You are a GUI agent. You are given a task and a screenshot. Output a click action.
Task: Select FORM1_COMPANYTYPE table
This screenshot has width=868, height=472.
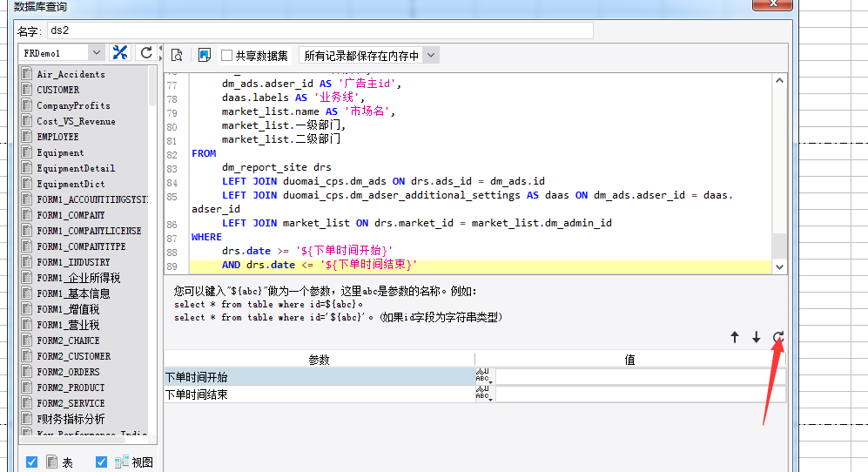pyautogui.click(x=81, y=246)
